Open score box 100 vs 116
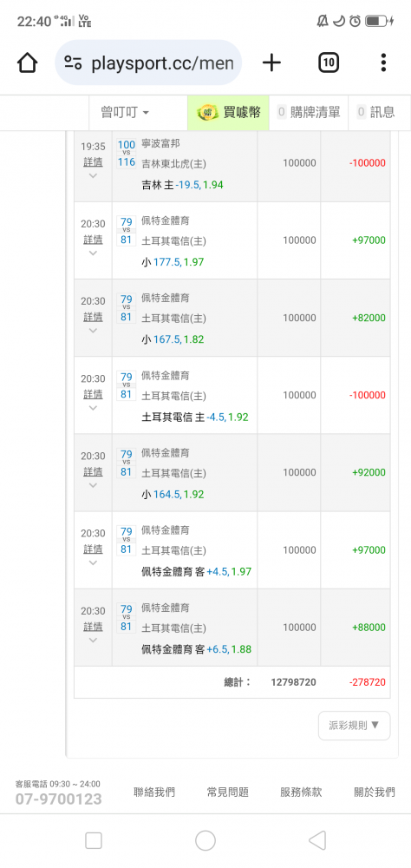This screenshot has height=868, width=411. tap(126, 154)
